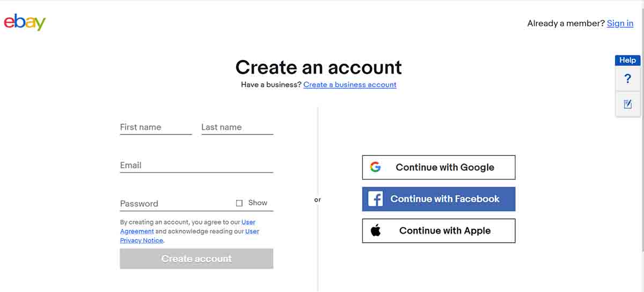Choose Continue with Google
This screenshot has width=644, height=292.
tap(438, 167)
